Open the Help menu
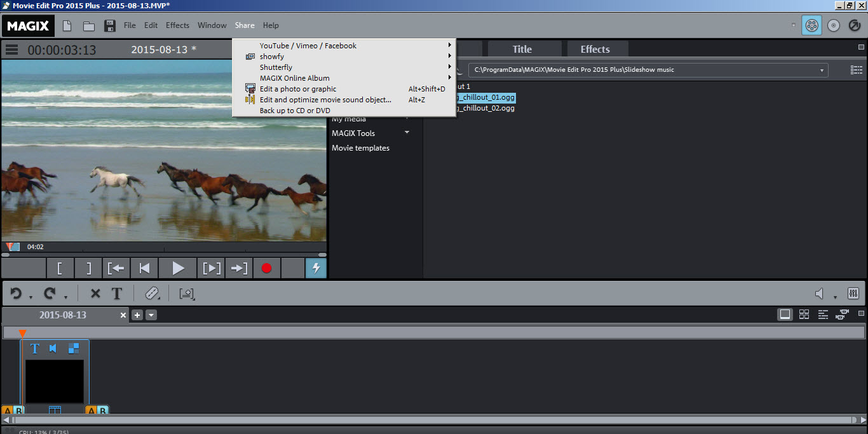868x434 pixels. 271,25
